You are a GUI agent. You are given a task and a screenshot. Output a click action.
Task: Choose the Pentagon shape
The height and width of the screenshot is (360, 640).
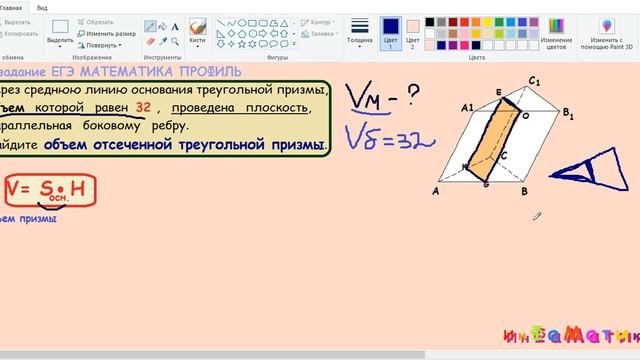pyautogui.click(x=242, y=33)
